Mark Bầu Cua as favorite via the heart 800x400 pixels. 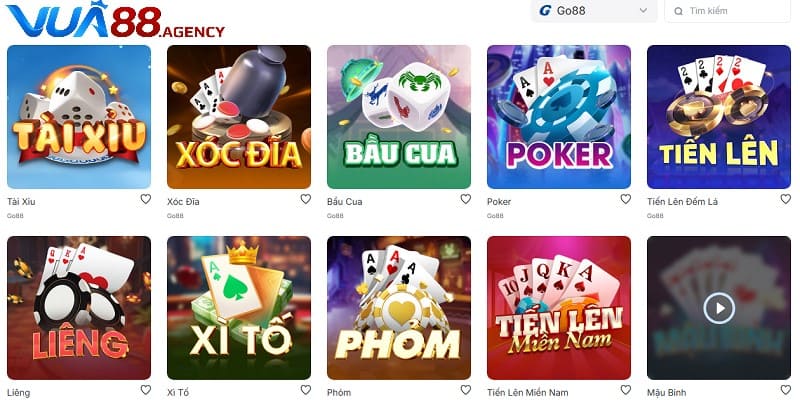click(x=465, y=199)
